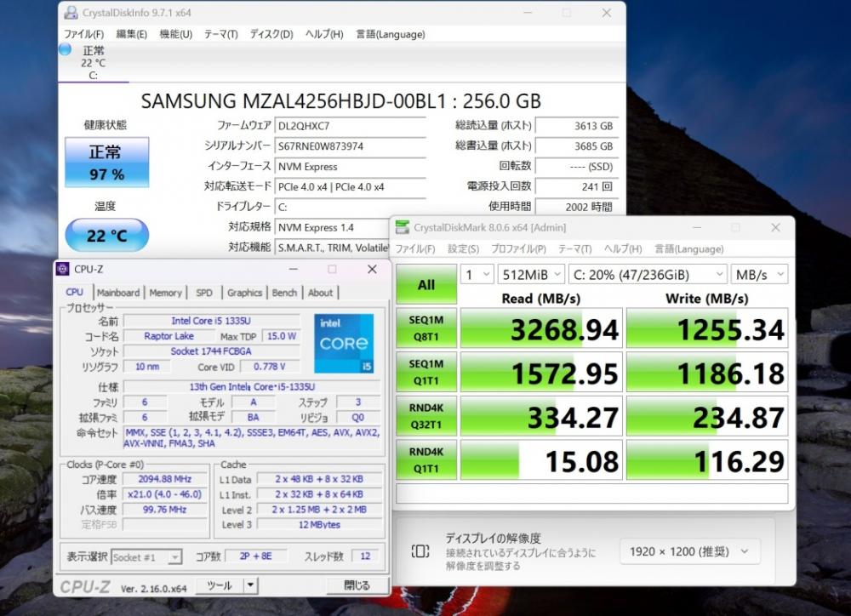This screenshot has width=851, height=616.
Task: Open the プロファイル(P) menu in CrystalDiskMark
Action: point(518,248)
